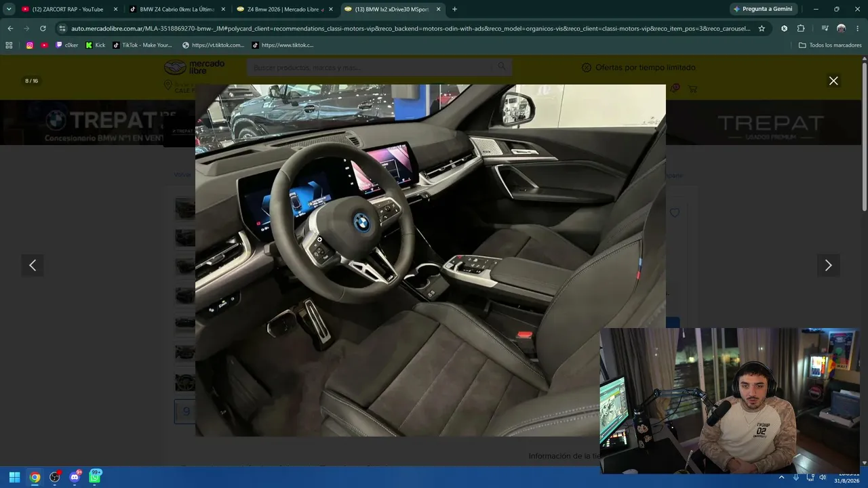Open the Chrome three-dot menu
868x488 pixels.
pos(857,28)
